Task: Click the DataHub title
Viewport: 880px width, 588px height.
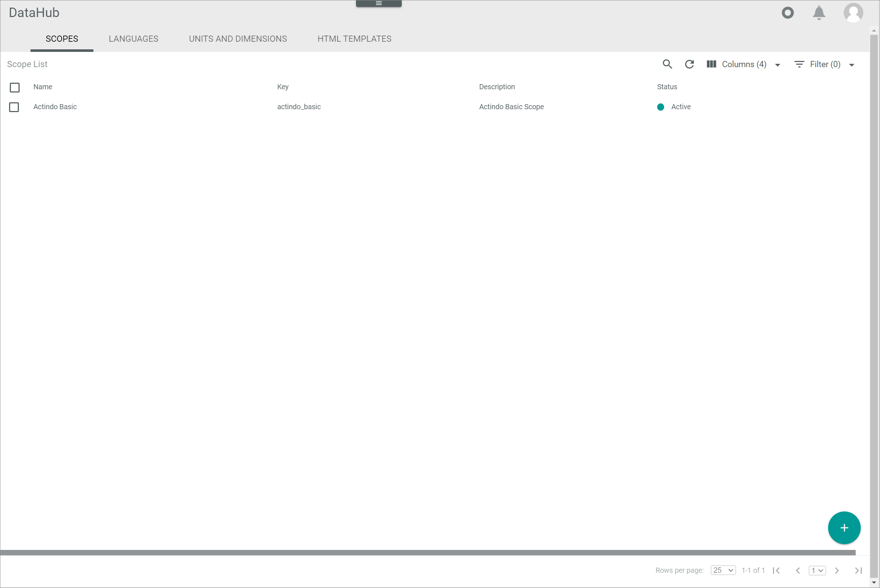Action: click(34, 13)
